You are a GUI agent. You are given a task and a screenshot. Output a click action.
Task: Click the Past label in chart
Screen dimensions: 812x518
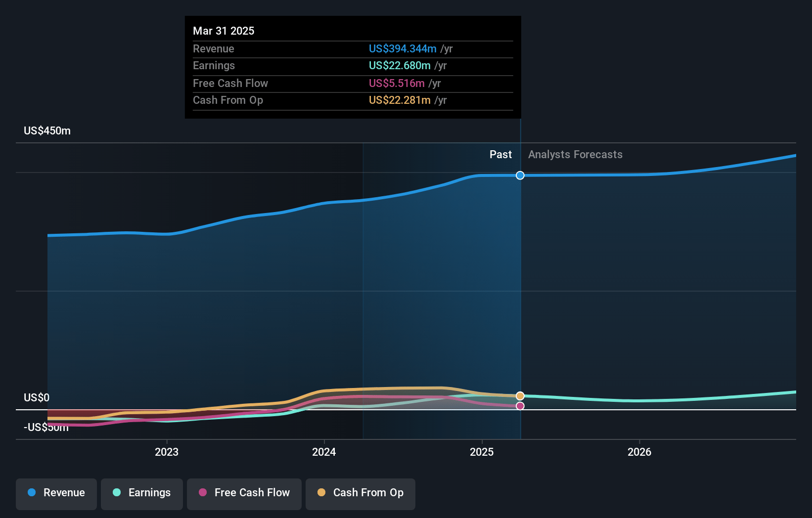(x=500, y=155)
